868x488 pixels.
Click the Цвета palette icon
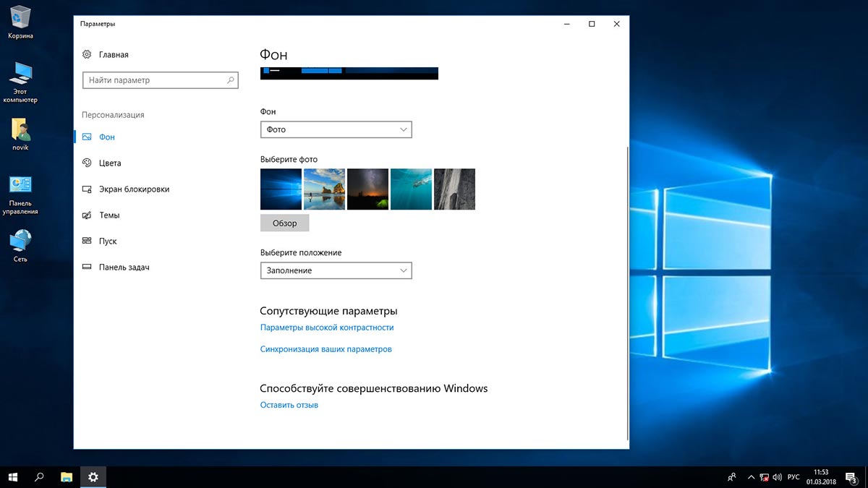click(x=87, y=163)
